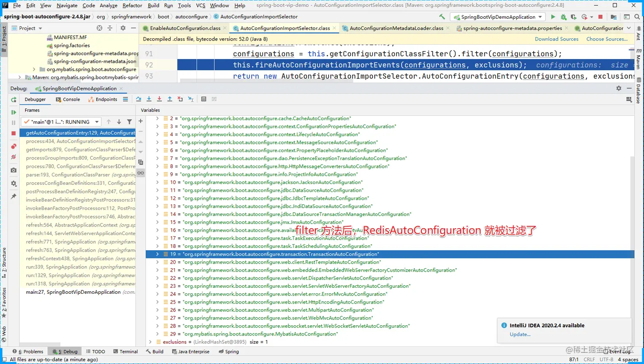
Task: Click Rerun icon in Debug panel
Action: tap(14, 99)
